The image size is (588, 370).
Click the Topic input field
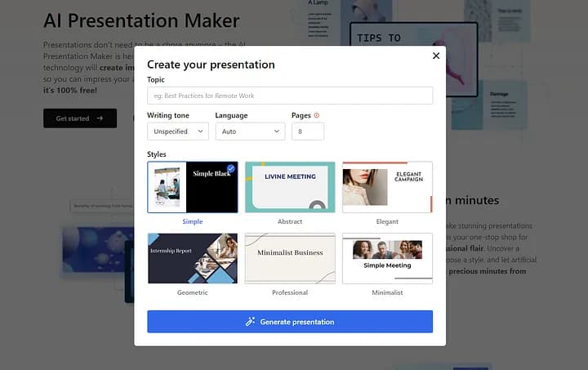pos(290,96)
